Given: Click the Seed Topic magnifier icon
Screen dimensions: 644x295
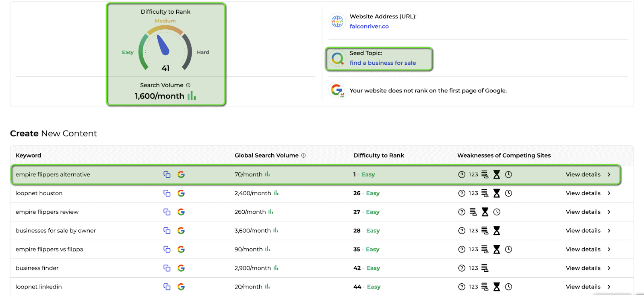Looking at the screenshot, I should 337,59.
